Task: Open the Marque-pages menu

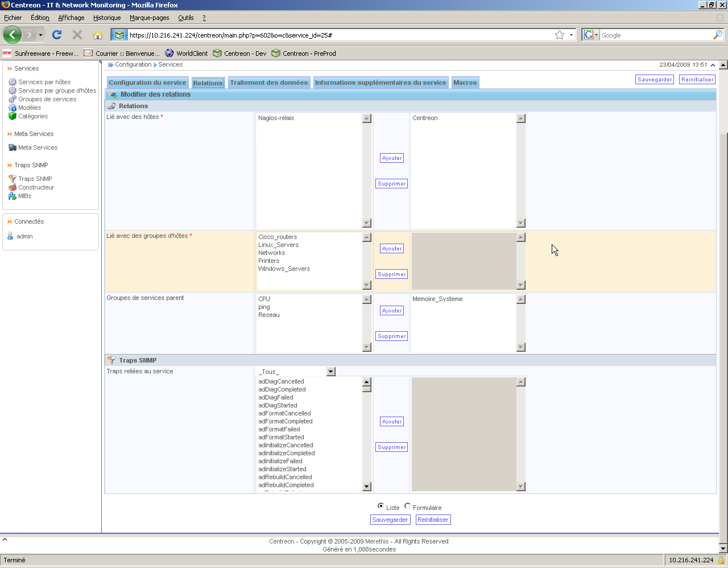Action: click(149, 18)
